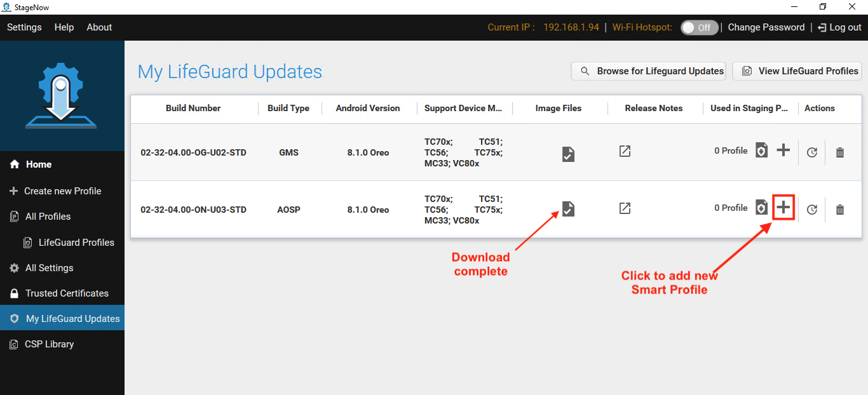Click image files icon in the GMS row

(x=568, y=154)
